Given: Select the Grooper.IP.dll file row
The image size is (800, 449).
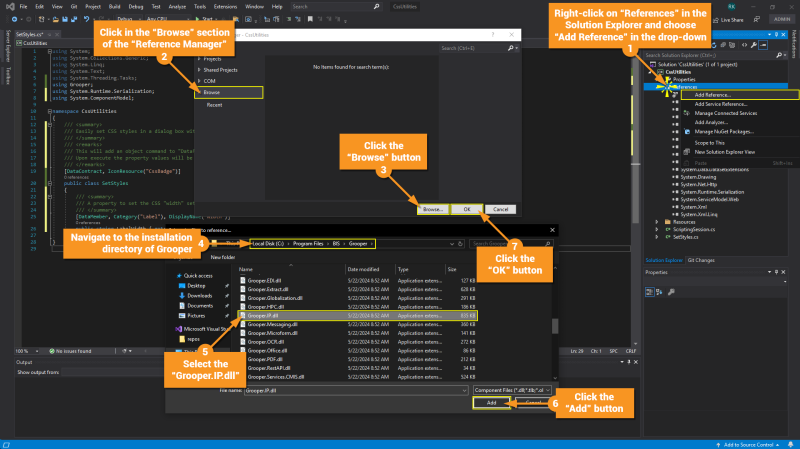Looking at the screenshot, I should pos(358,316).
